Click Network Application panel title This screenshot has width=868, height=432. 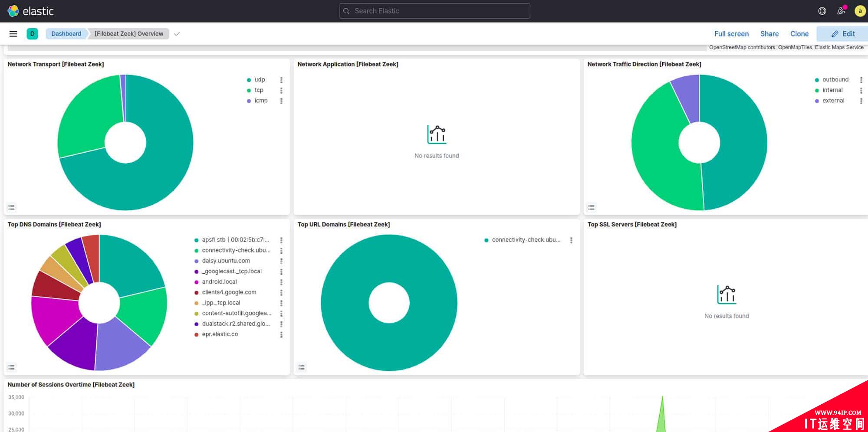point(348,64)
